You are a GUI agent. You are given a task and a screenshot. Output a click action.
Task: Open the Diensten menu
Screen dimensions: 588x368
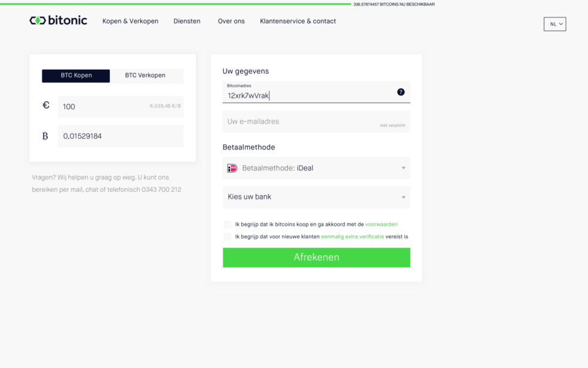click(x=187, y=22)
